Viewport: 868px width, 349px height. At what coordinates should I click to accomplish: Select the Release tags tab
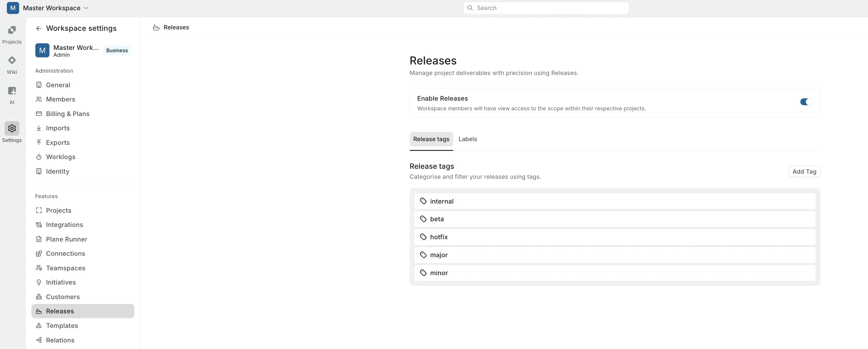pos(431,139)
